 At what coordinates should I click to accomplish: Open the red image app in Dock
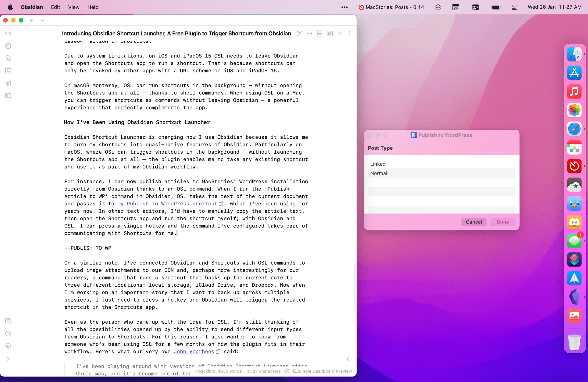(574, 316)
